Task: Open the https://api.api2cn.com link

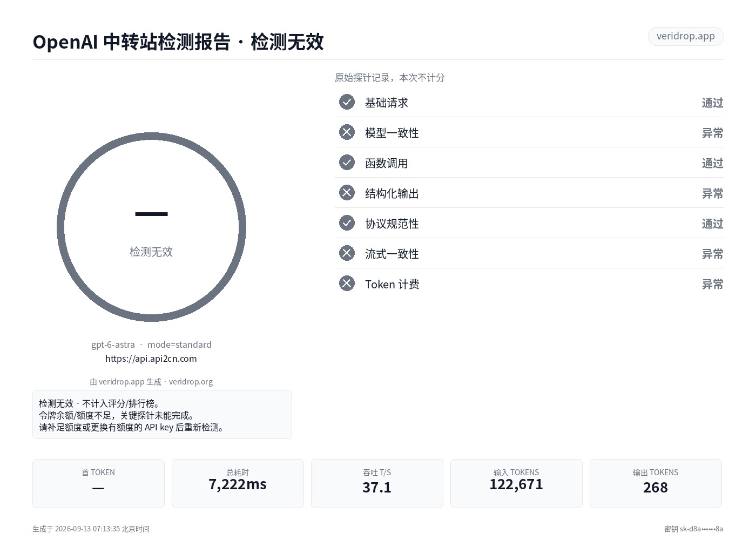Action: 151,359
